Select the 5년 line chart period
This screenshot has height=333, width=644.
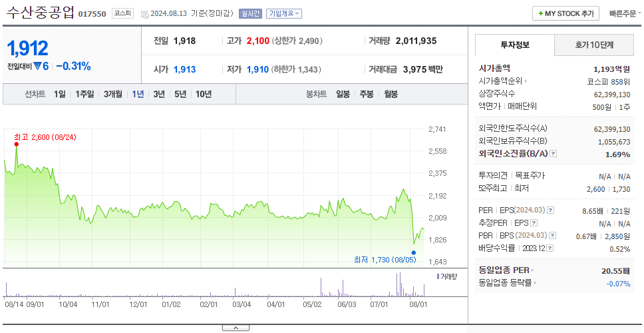tap(180, 94)
